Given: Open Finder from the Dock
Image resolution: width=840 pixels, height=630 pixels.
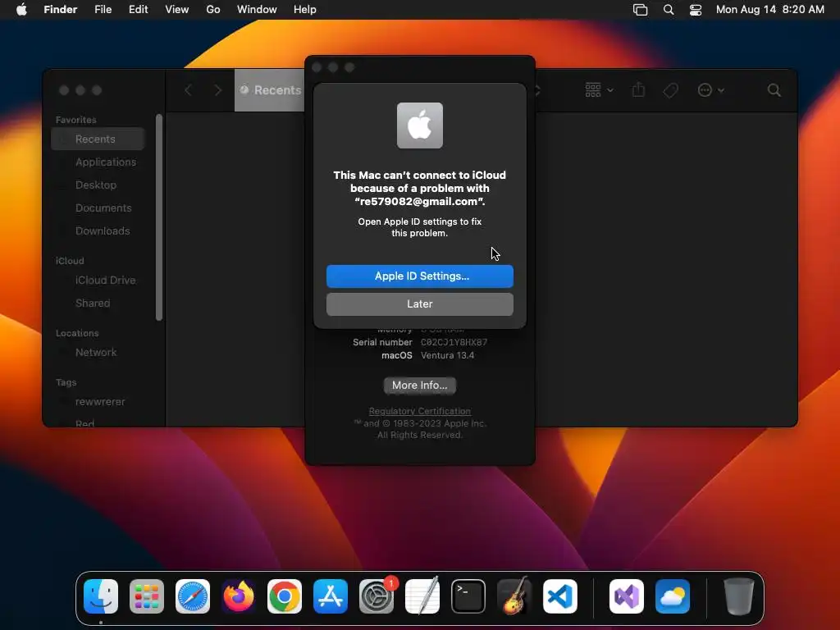Looking at the screenshot, I should pyautogui.click(x=101, y=596).
